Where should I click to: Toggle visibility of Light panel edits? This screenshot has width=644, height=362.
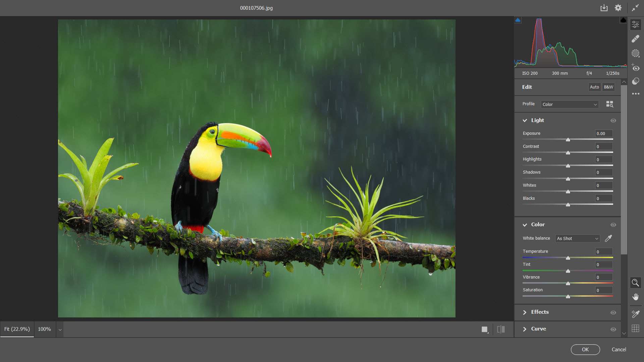pos(613,121)
